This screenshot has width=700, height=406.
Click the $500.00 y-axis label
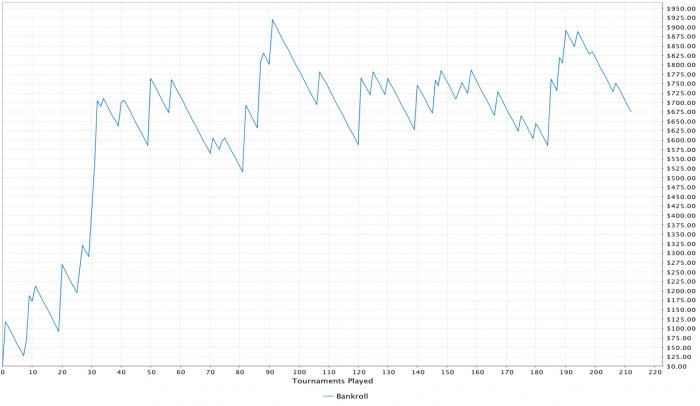pyautogui.click(x=681, y=178)
